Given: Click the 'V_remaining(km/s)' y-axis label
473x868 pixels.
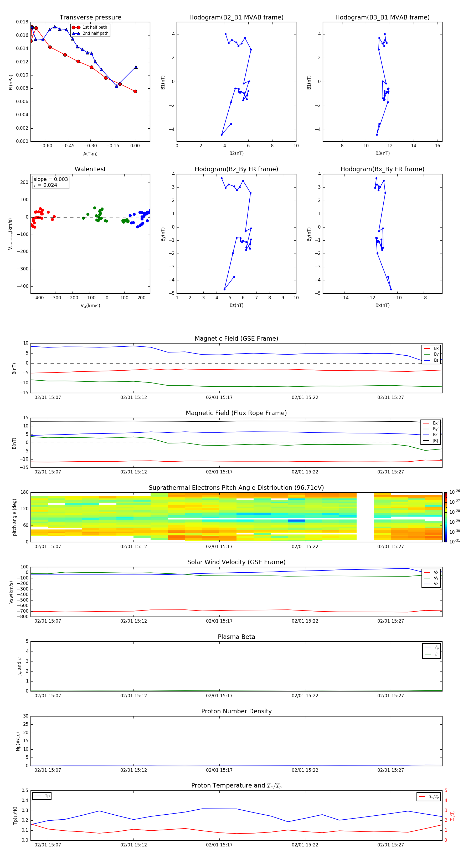Looking at the screenshot, I should pyautogui.click(x=11, y=234).
